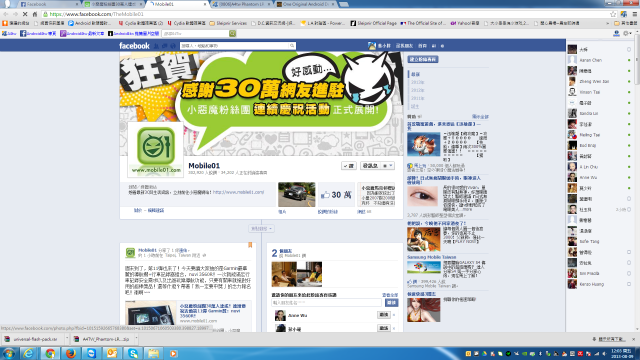Open dropdown arrow for A4TW_Phantom zip download
The image size is (640, 360).
click(136, 339)
